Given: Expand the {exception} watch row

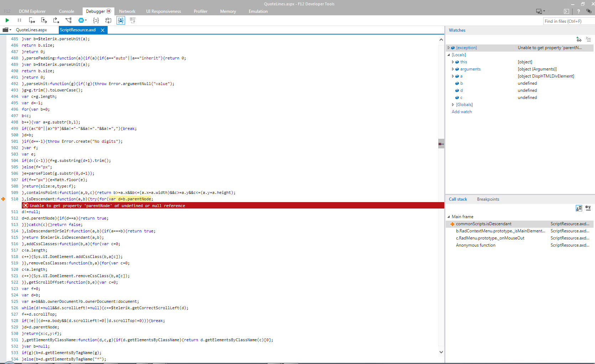Looking at the screenshot, I should click(449, 48).
